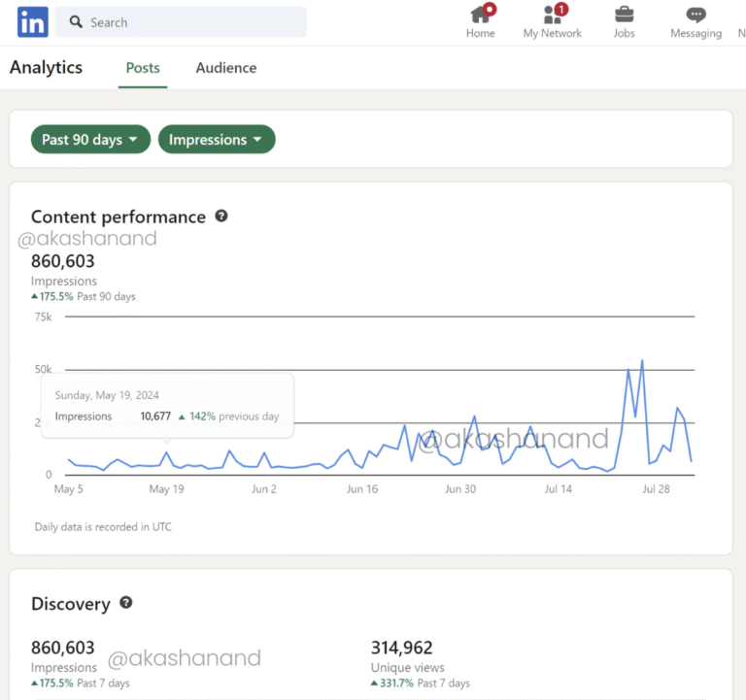This screenshot has width=746, height=700.
Task: Click the LinkedIn logo icon
Action: tap(32, 22)
